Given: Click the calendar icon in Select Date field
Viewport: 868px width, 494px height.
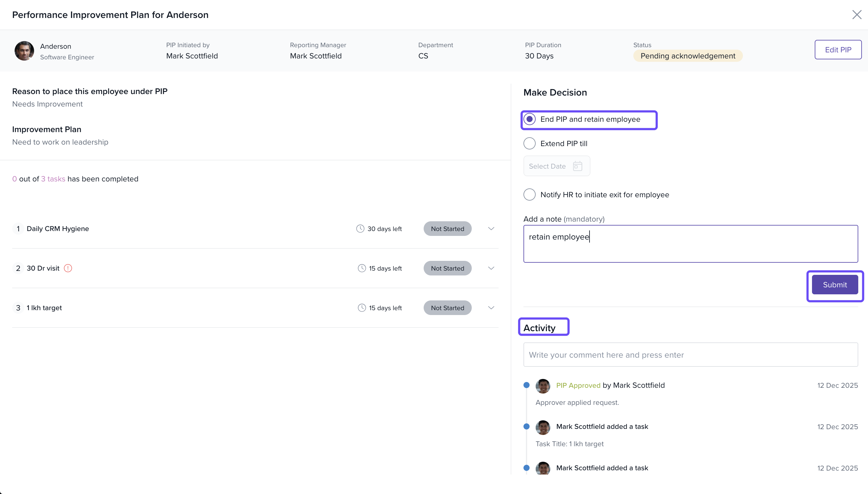Looking at the screenshot, I should tap(577, 166).
